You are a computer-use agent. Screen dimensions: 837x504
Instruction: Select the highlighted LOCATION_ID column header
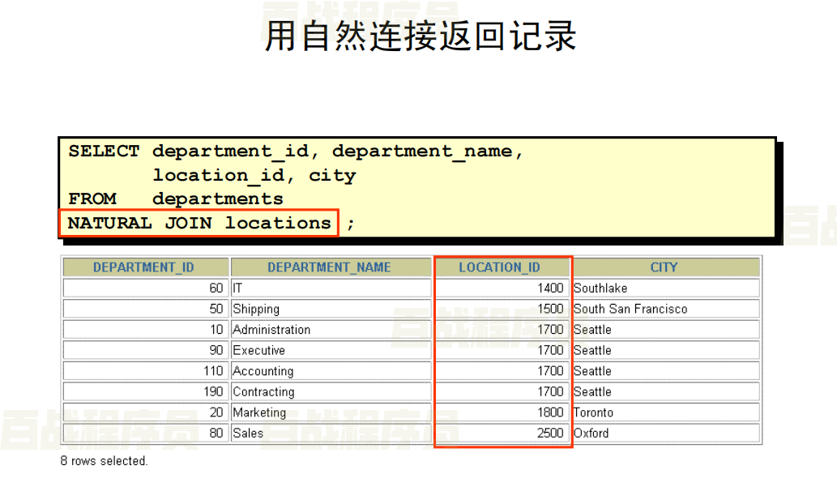(500, 267)
